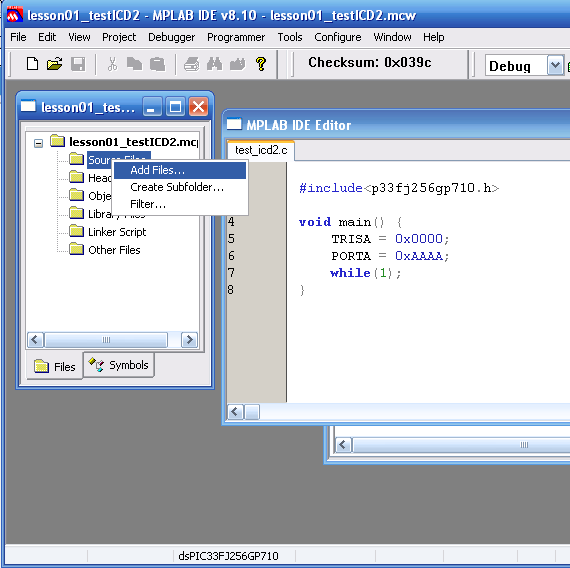
Task: Minimize the lesson01_tes project window
Action: pyautogui.click(x=152, y=107)
